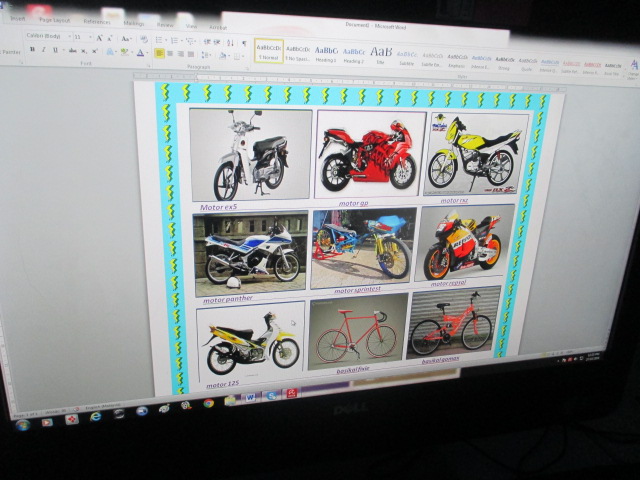The height and width of the screenshot is (480, 640).
Task: Toggle show paragraph marks
Action: [x=244, y=43]
